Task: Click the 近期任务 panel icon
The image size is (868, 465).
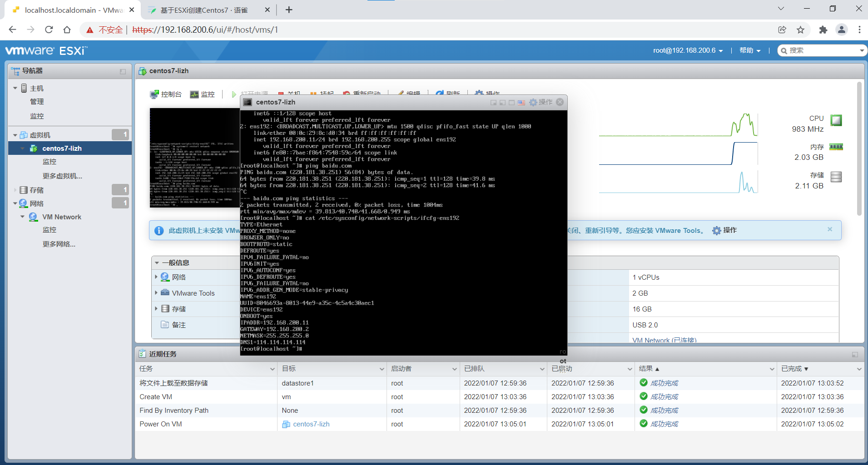Action: [143, 354]
